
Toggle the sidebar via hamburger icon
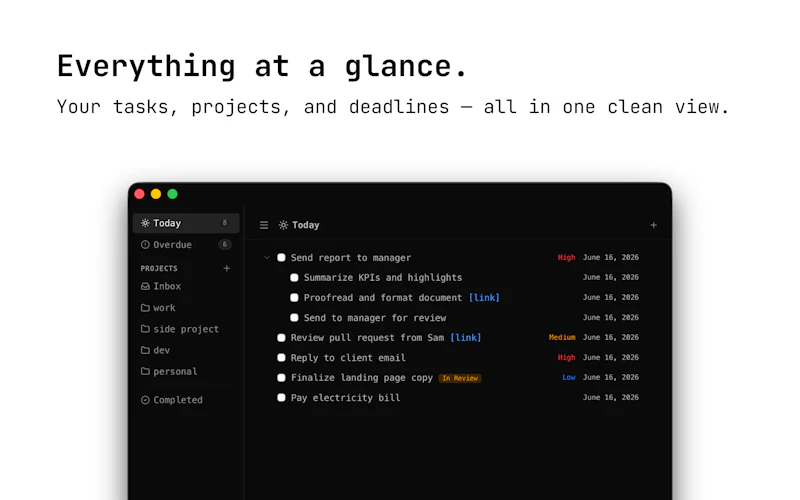point(264,225)
